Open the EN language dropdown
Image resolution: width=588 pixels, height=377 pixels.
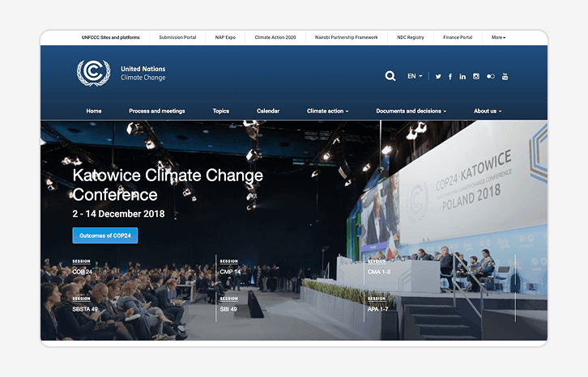(x=415, y=76)
